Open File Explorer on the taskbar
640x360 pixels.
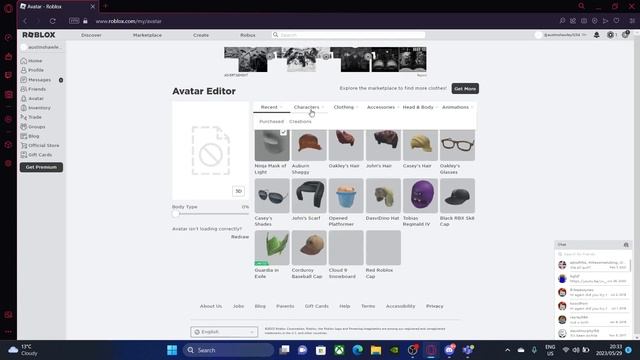[x=376, y=350]
